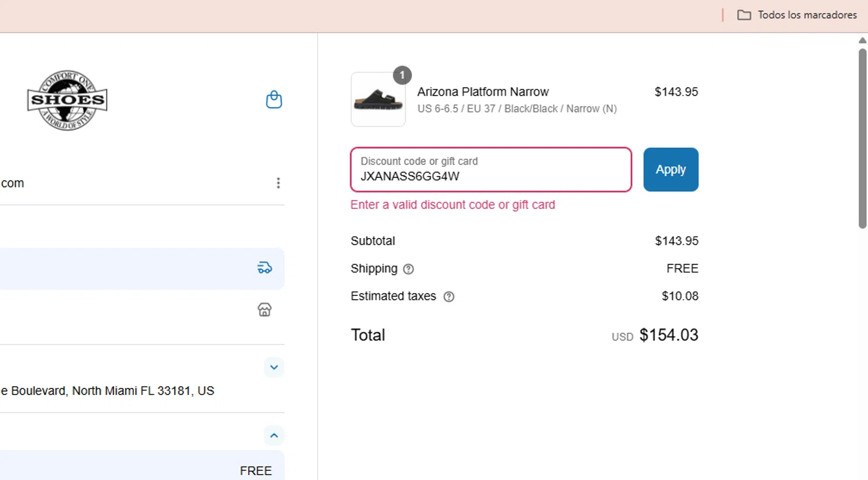Click the Apply discount button
The width and height of the screenshot is (868, 480).
tap(671, 170)
